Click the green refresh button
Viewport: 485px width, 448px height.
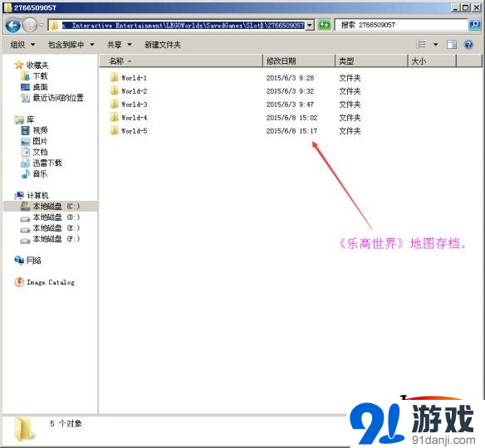[x=325, y=25]
